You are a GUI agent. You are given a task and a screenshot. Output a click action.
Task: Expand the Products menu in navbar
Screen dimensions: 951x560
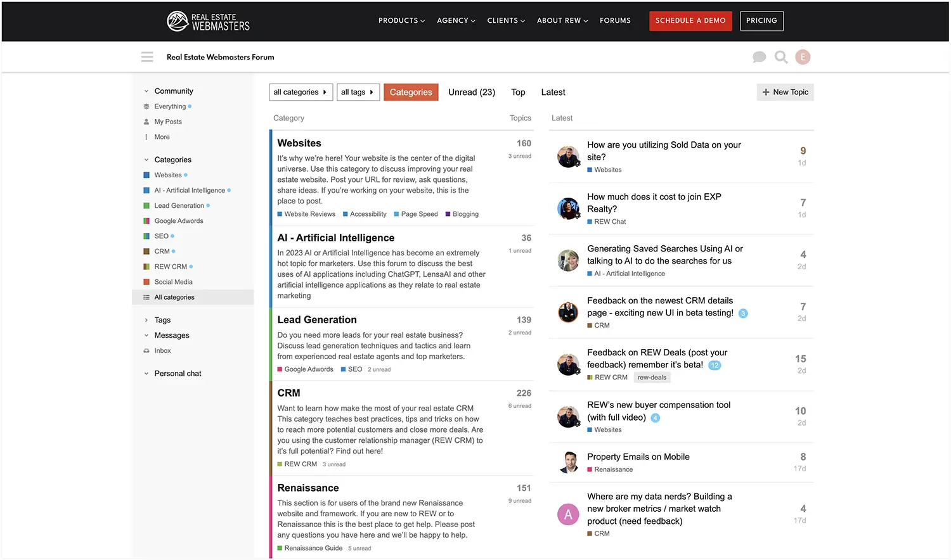coord(401,21)
